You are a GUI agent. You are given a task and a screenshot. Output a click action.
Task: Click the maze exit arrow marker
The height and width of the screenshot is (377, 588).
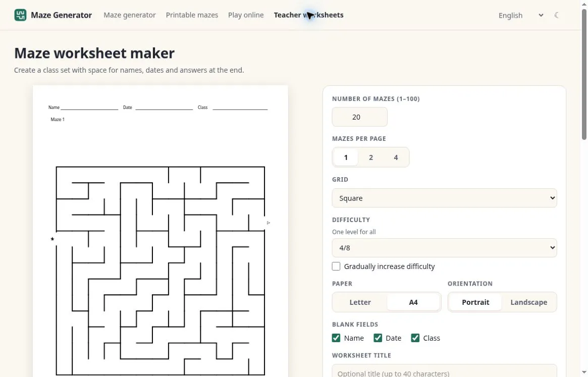point(269,223)
